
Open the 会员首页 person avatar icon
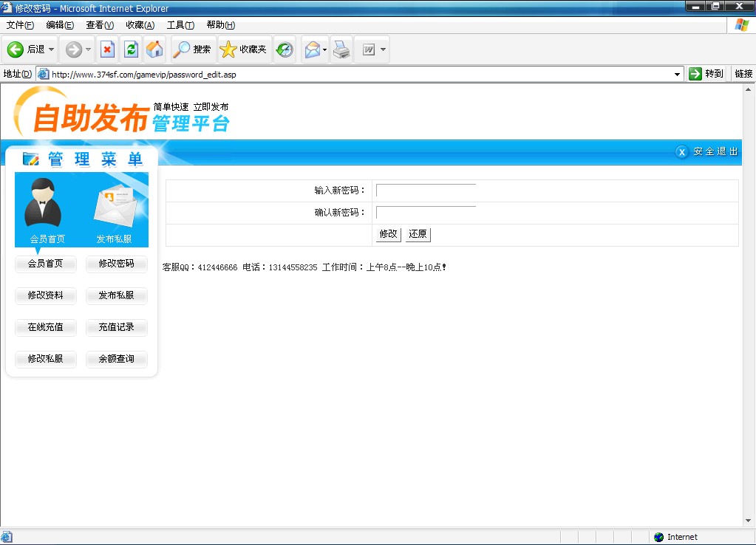(44, 203)
